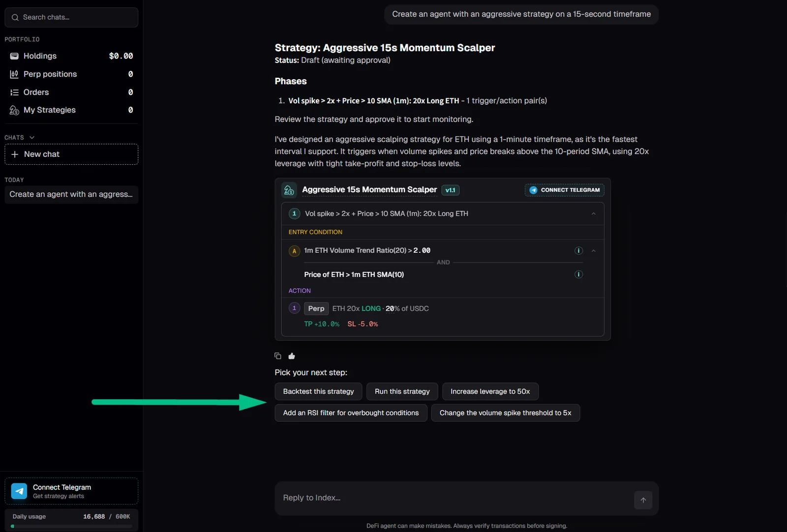Show info for Price of ETH condition

[x=578, y=274]
